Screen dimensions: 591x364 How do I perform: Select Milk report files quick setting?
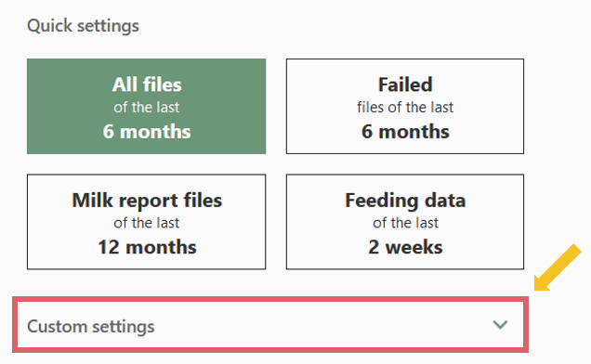point(146,222)
